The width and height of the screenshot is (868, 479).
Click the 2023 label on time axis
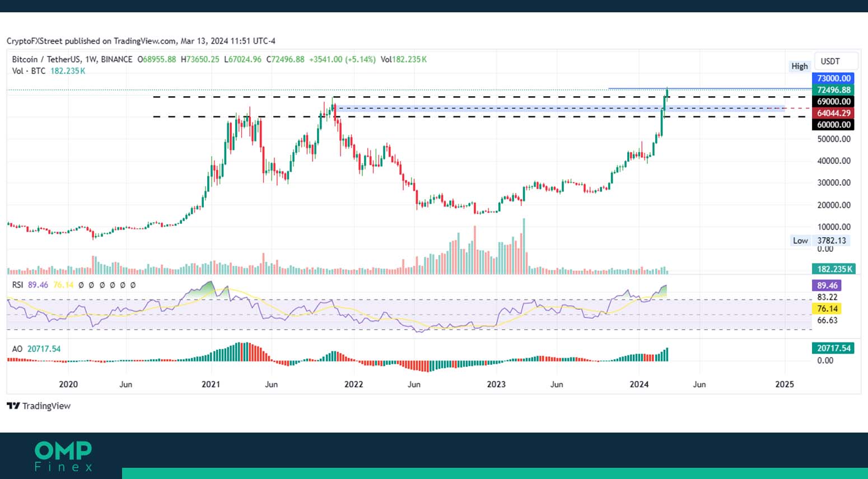(x=496, y=384)
